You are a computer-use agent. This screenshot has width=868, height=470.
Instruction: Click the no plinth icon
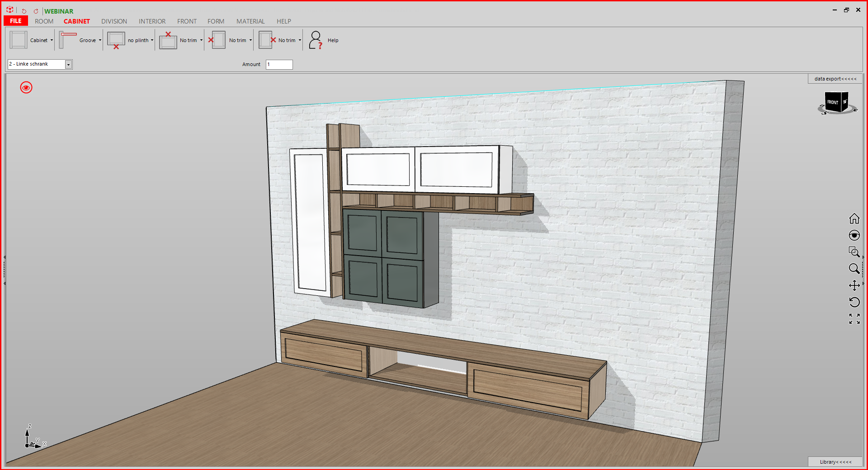click(116, 40)
